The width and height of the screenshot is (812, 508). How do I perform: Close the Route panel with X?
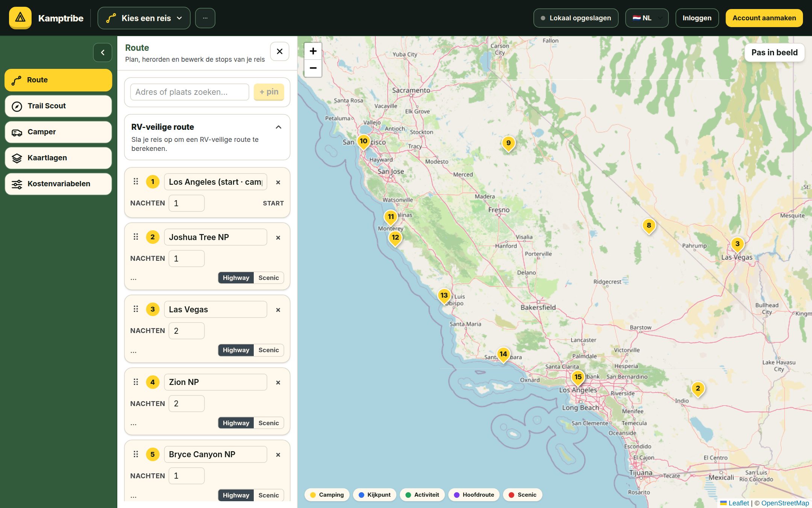tap(280, 52)
